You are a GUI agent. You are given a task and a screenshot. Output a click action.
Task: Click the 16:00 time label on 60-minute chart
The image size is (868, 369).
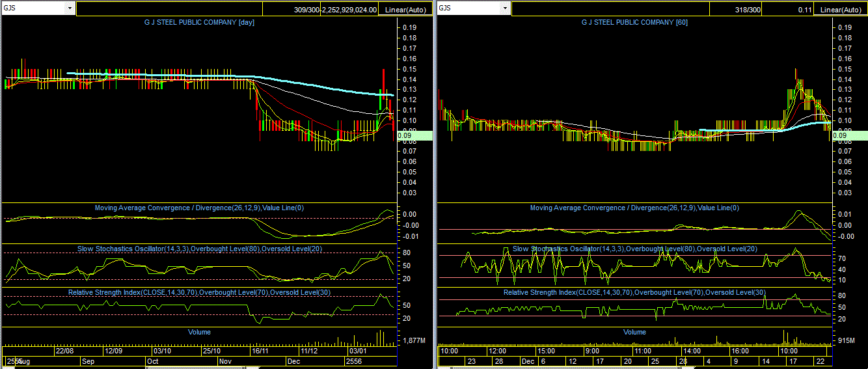742,351
